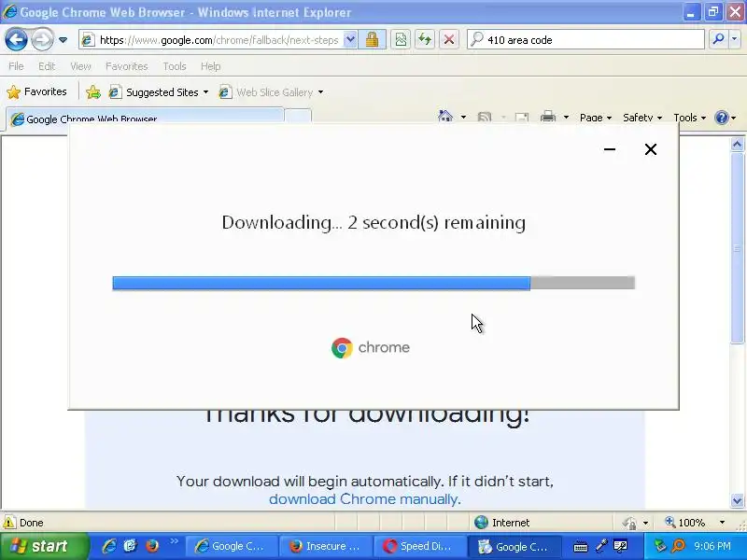This screenshot has height=560, width=747.
Task: Click the microphone icon in language bar
Action: (601, 546)
